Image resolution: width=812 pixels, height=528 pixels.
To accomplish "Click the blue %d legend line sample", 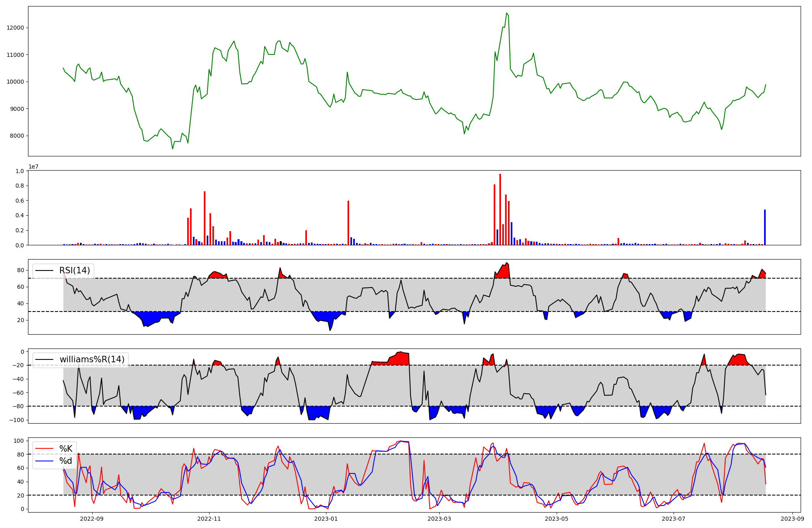I will [44, 461].
